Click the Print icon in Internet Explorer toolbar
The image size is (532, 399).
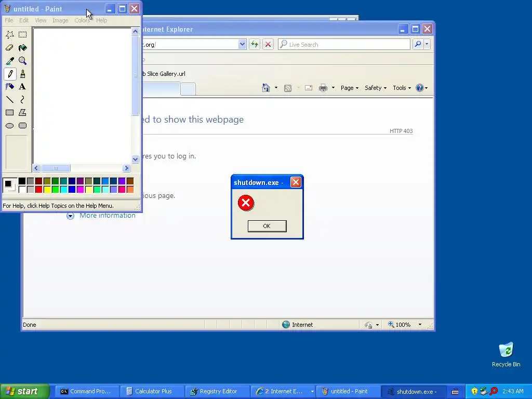(323, 88)
